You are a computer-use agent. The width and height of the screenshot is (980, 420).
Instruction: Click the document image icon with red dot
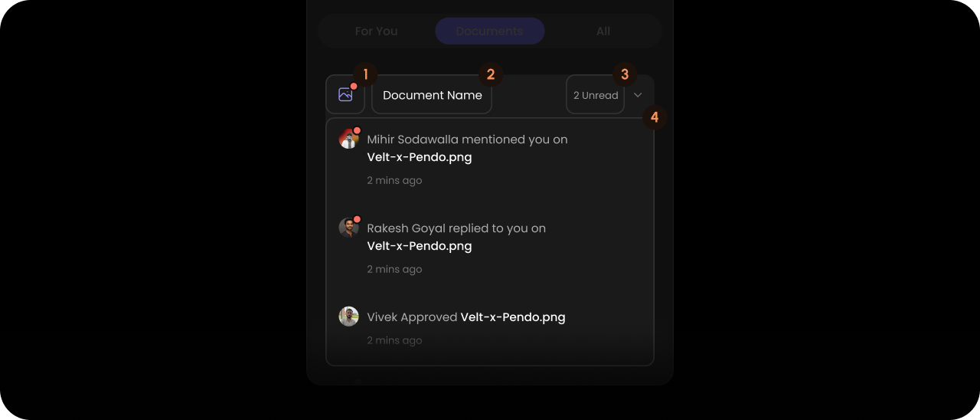345,94
